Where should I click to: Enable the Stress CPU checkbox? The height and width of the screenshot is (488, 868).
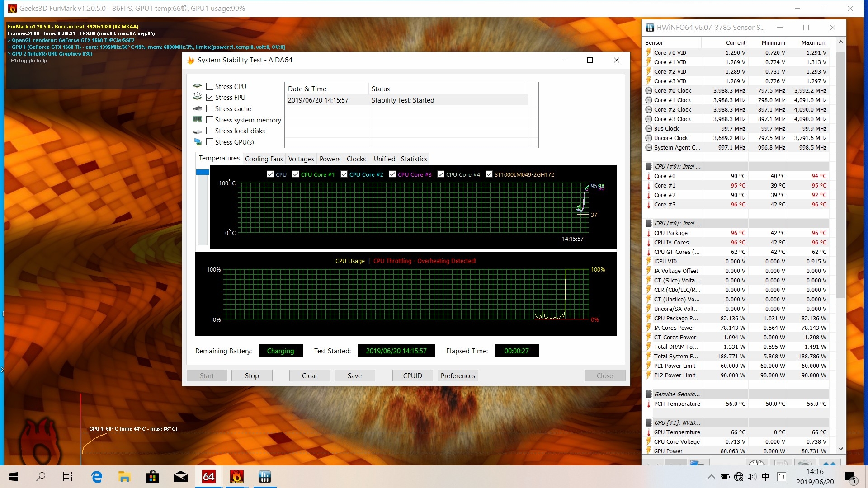[210, 86]
